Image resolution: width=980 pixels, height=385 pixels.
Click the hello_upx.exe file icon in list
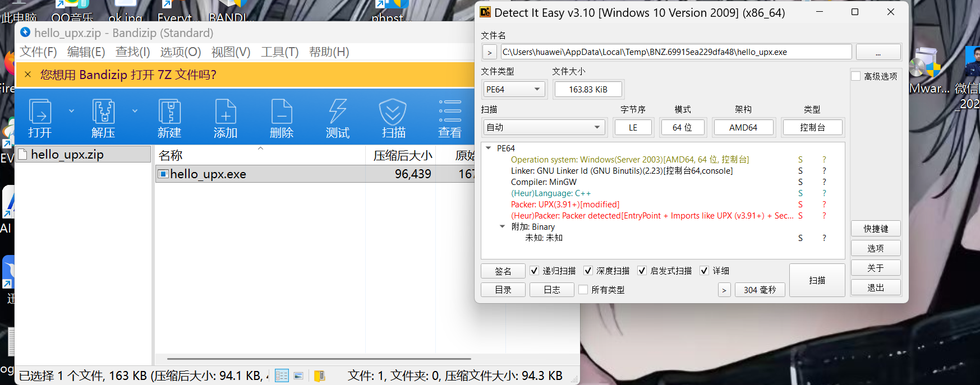(163, 174)
